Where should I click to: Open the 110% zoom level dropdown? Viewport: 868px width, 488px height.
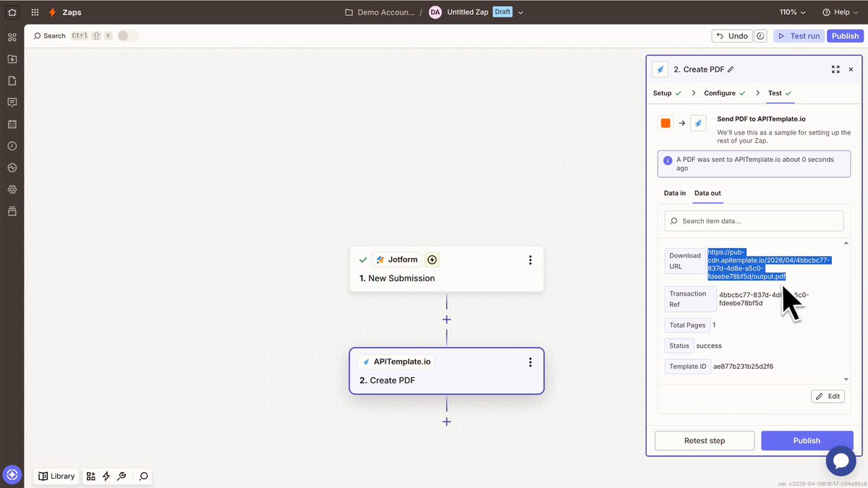click(x=791, y=12)
